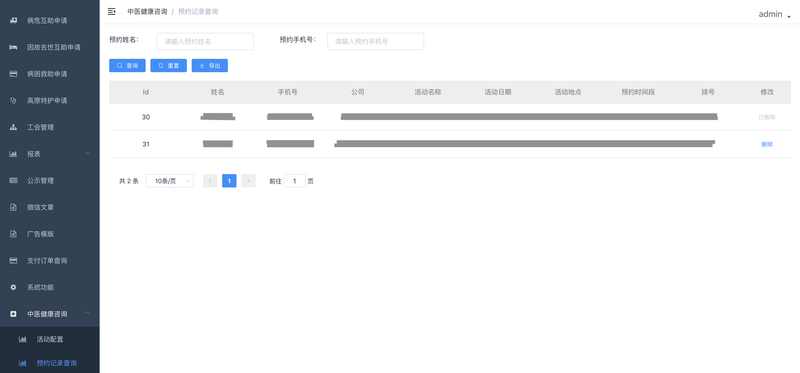Click the document icon for 微信文章
800x373 pixels.
[x=14, y=207]
